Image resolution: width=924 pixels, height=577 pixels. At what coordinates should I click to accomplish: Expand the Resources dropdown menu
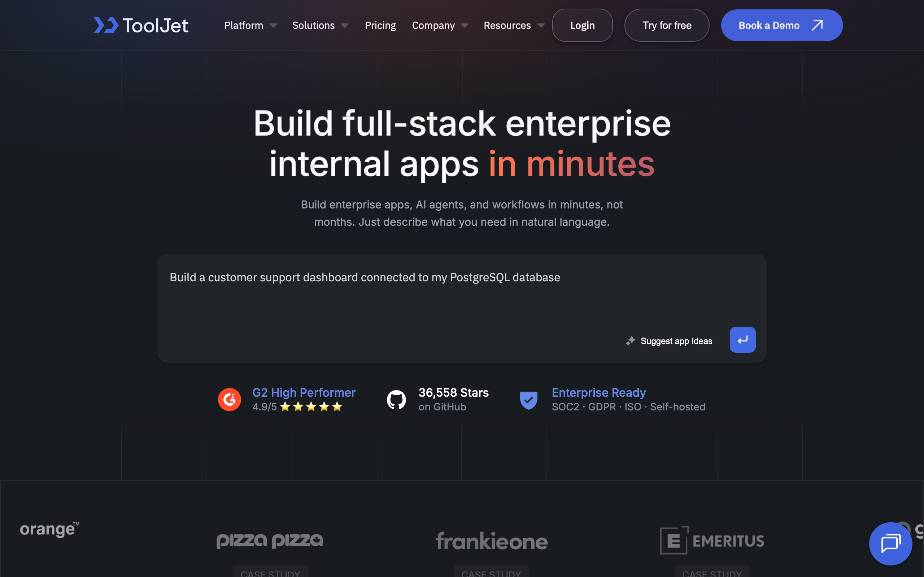pyautogui.click(x=514, y=25)
